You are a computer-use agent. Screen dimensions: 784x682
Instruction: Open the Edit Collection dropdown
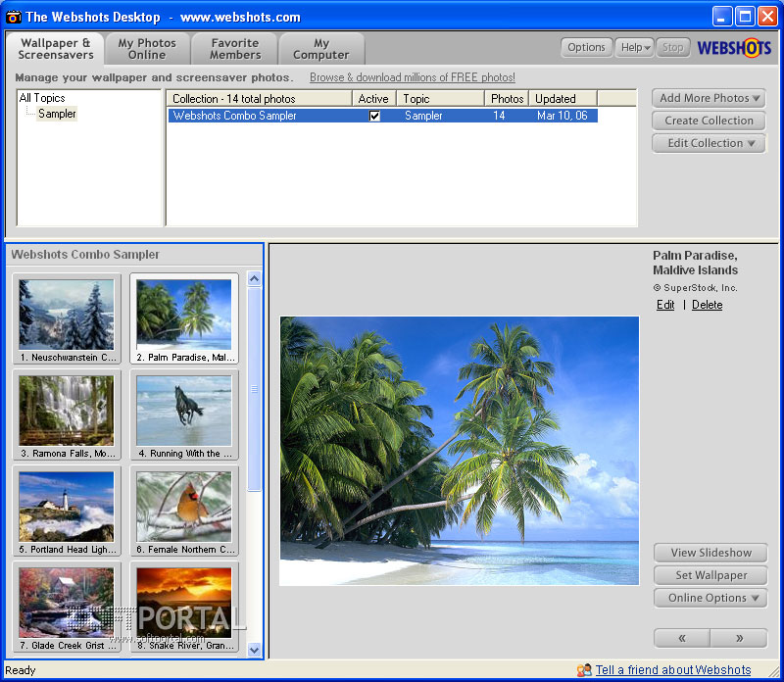709,143
